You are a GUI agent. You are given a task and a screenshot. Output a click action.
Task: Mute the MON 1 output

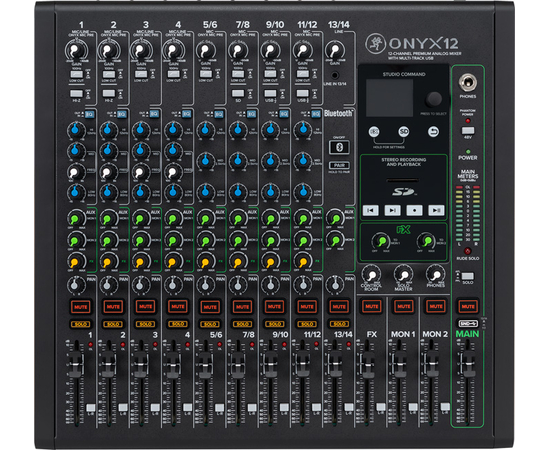404,307
